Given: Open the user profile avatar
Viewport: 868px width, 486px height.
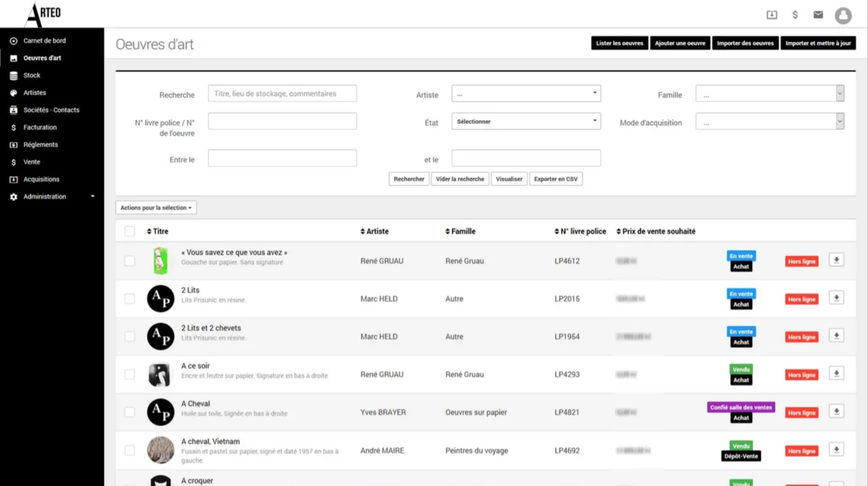Looking at the screenshot, I should coord(843,15).
